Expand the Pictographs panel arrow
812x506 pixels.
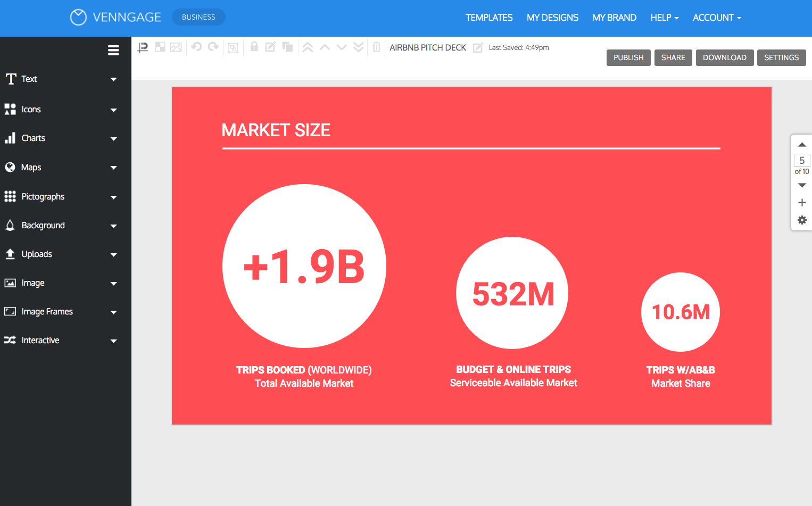[x=113, y=197]
